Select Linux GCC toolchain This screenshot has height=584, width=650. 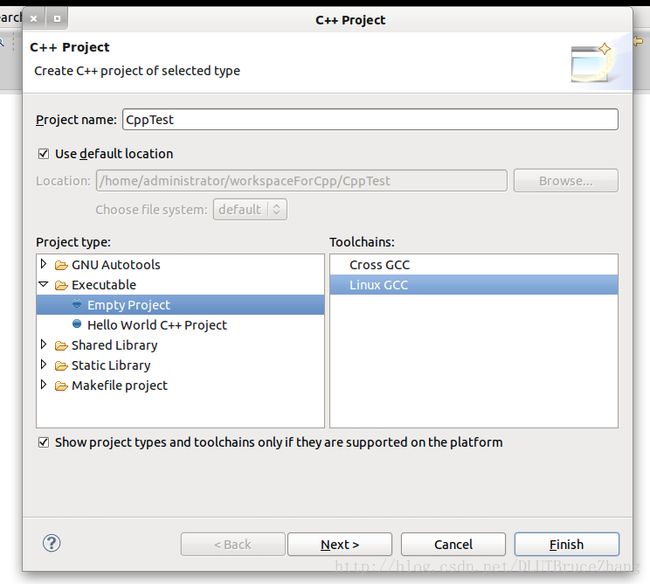coord(474,285)
